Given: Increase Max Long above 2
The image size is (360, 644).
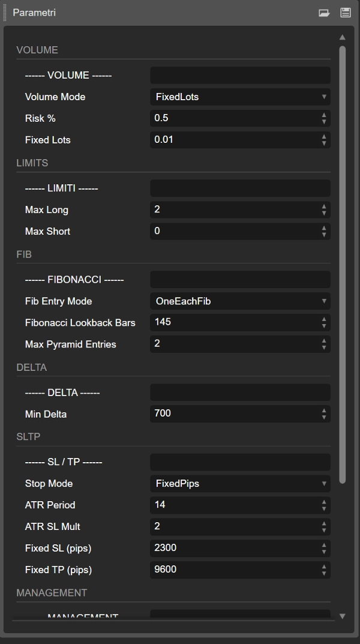Looking at the screenshot, I should tap(324, 207).
